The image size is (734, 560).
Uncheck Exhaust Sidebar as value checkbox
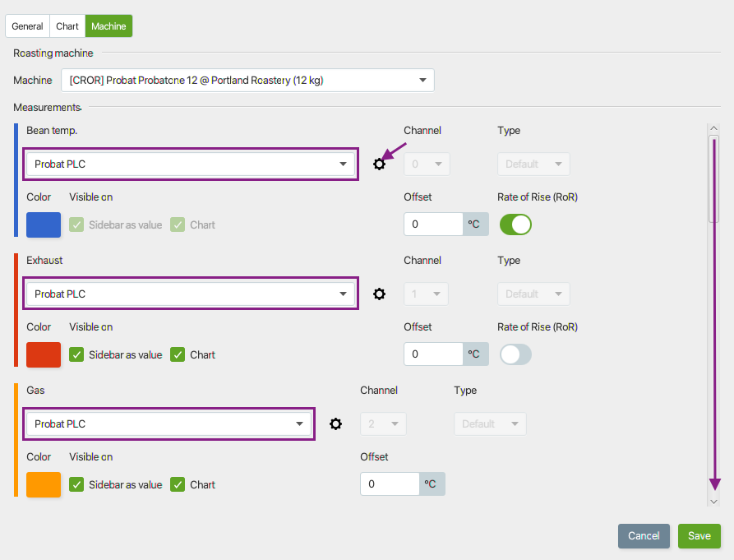pyautogui.click(x=76, y=354)
